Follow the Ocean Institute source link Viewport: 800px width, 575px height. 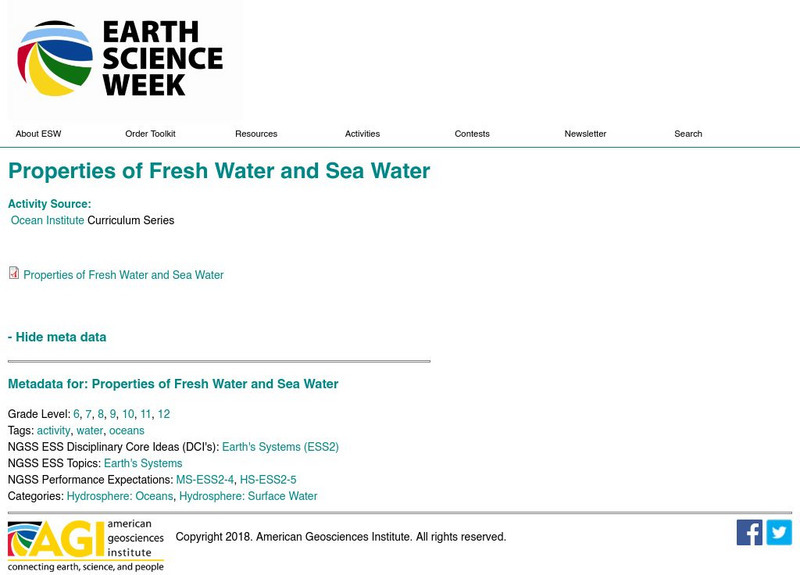47,220
